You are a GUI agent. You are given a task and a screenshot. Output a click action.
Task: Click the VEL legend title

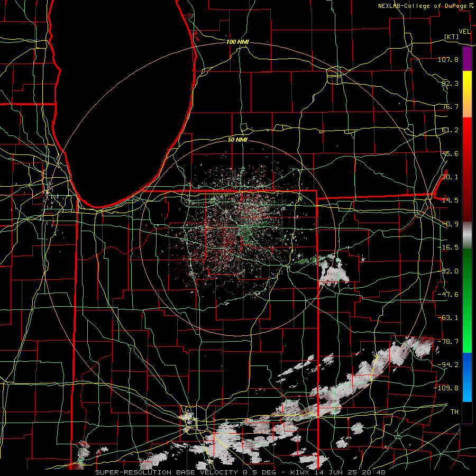[465, 32]
